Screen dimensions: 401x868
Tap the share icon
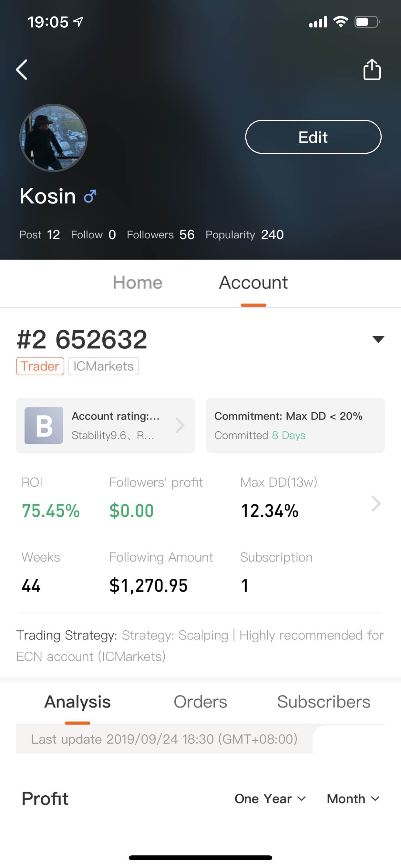372,69
